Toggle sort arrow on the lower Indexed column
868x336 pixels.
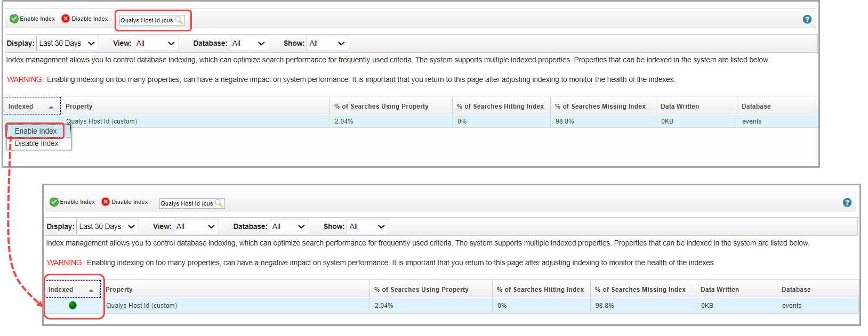(x=91, y=290)
